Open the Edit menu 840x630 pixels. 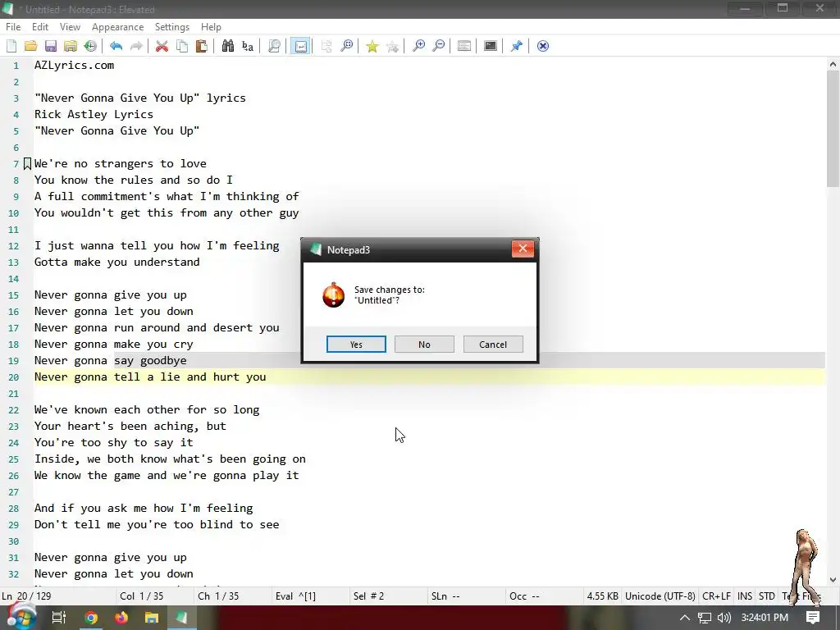point(40,27)
